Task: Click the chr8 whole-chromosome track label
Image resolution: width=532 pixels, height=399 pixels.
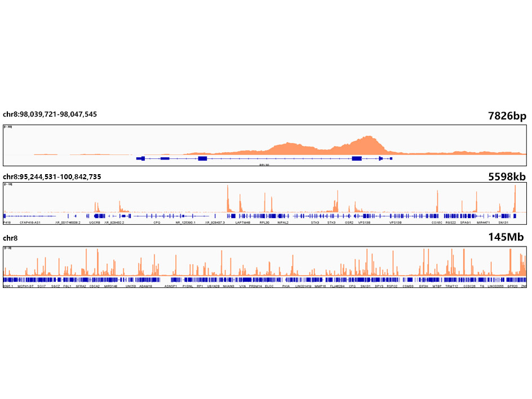Action: tap(10, 238)
